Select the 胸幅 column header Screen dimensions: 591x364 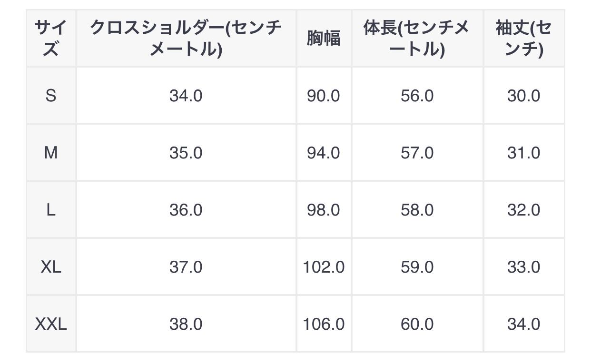[324, 38]
